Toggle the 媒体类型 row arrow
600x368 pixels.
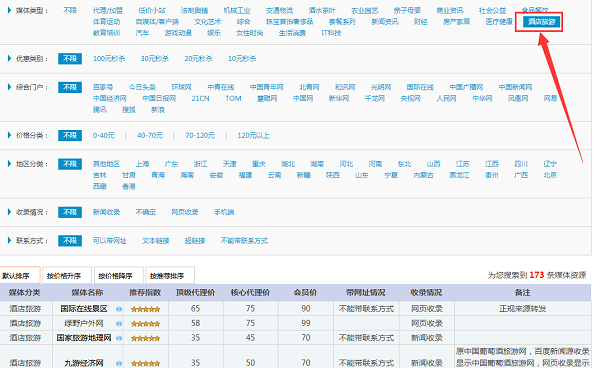tap(9, 10)
